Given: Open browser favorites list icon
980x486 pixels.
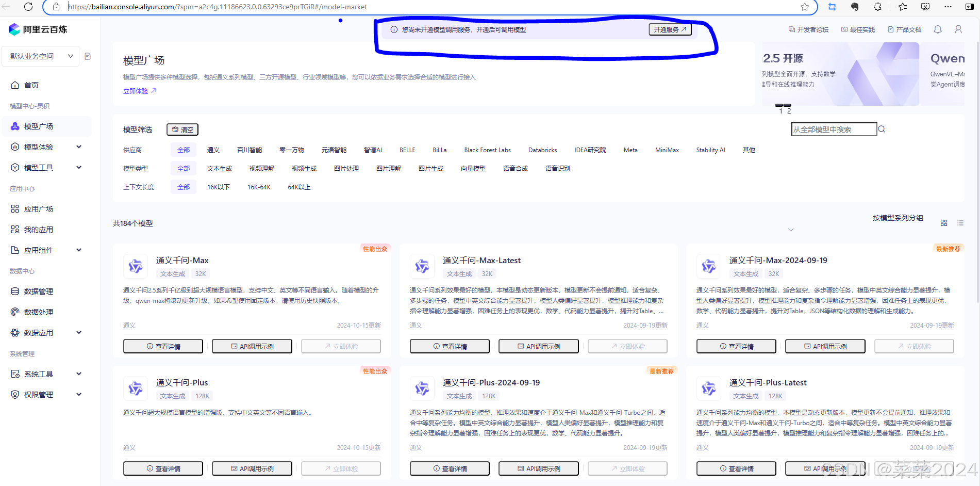Looking at the screenshot, I should pyautogui.click(x=902, y=7).
